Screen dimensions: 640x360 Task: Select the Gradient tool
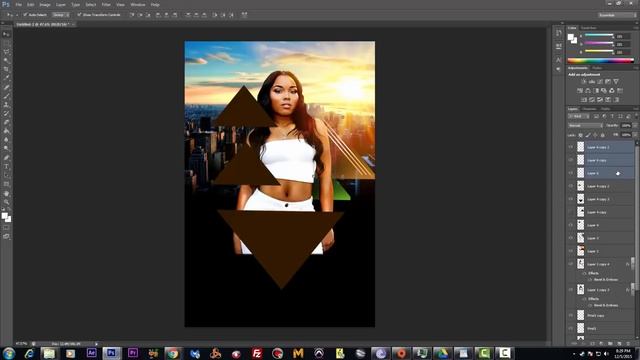pyautogui.click(x=6, y=131)
